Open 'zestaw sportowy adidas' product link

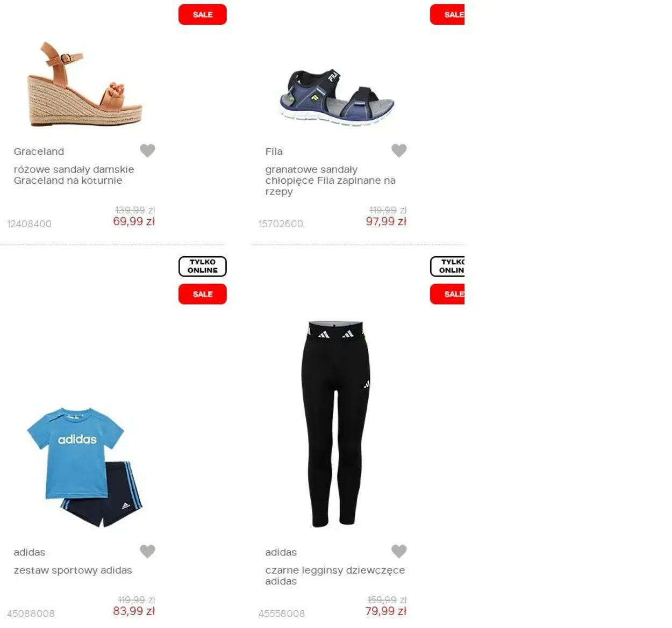pyautogui.click(x=73, y=570)
